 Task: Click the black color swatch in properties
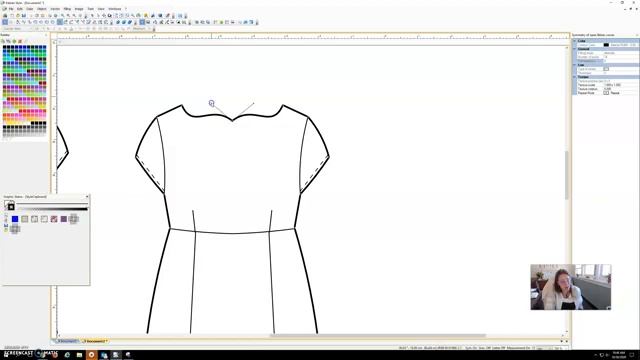(606, 45)
